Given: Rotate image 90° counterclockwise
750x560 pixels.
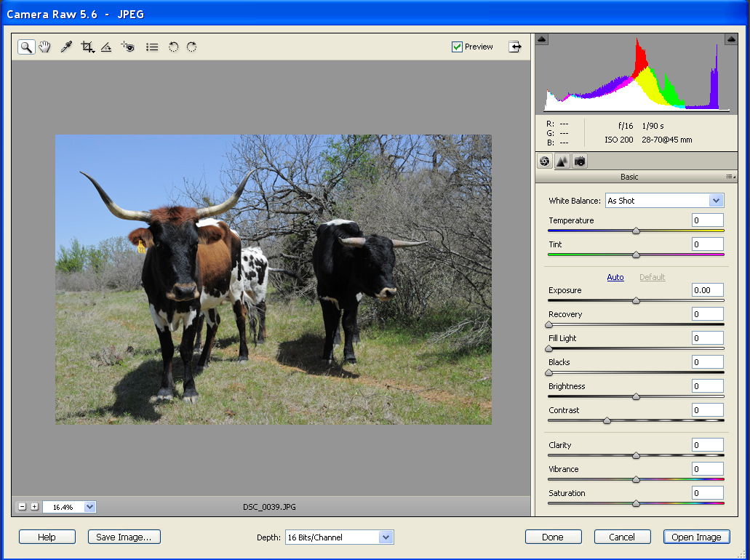Looking at the screenshot, I should pyautogui.click(x=173, y=47).
